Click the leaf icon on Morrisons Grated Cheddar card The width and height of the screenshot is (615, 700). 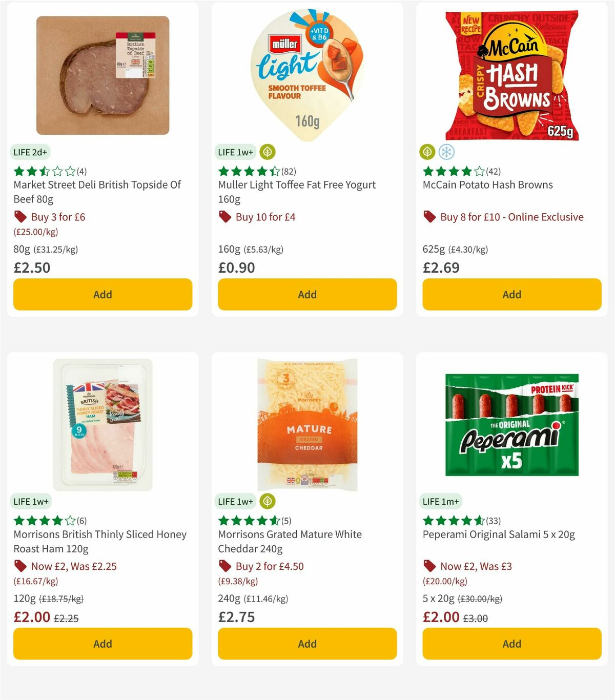(267, 501)
